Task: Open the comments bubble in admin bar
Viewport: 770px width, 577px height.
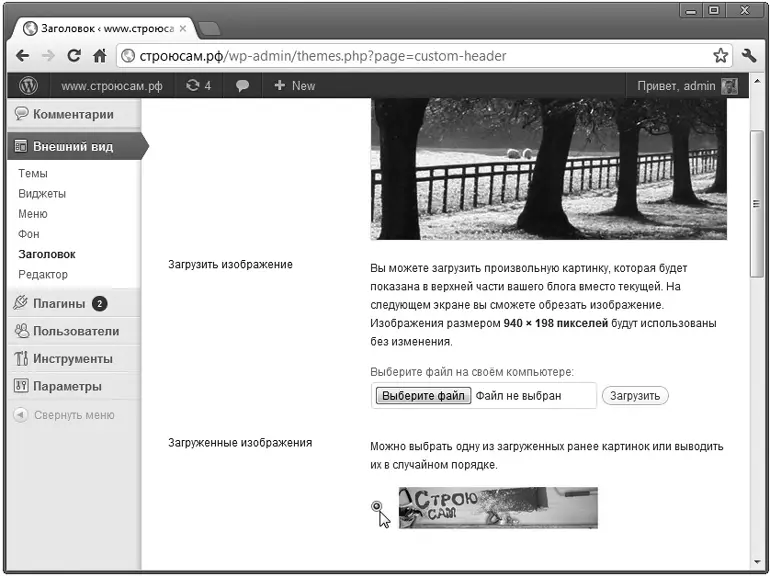Action: [242, 86]
